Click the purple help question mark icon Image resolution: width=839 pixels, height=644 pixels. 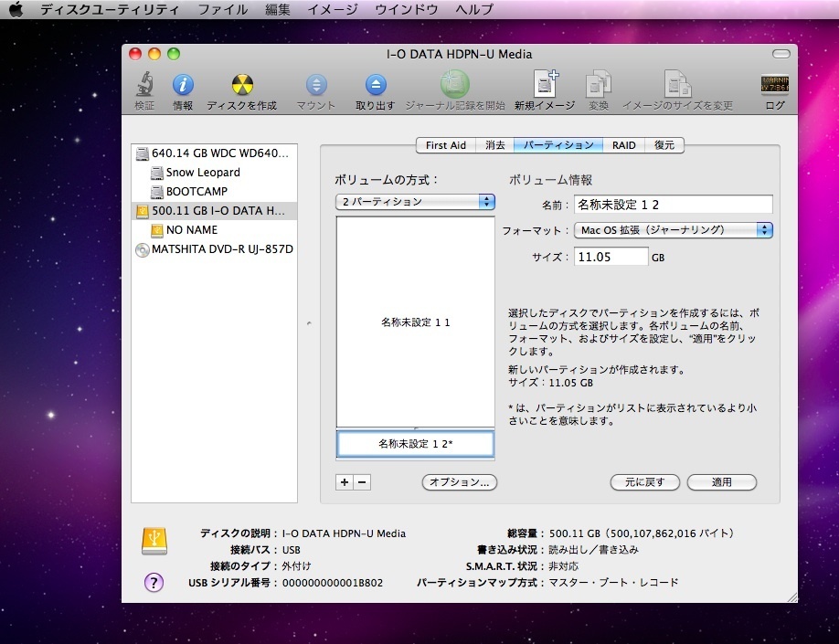[154, 582]
